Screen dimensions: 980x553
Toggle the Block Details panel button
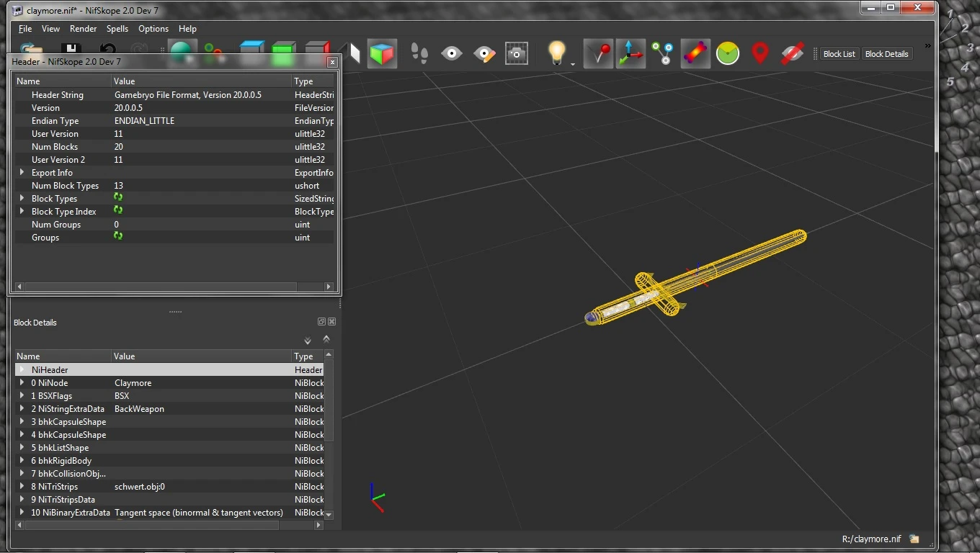(887, 54)
